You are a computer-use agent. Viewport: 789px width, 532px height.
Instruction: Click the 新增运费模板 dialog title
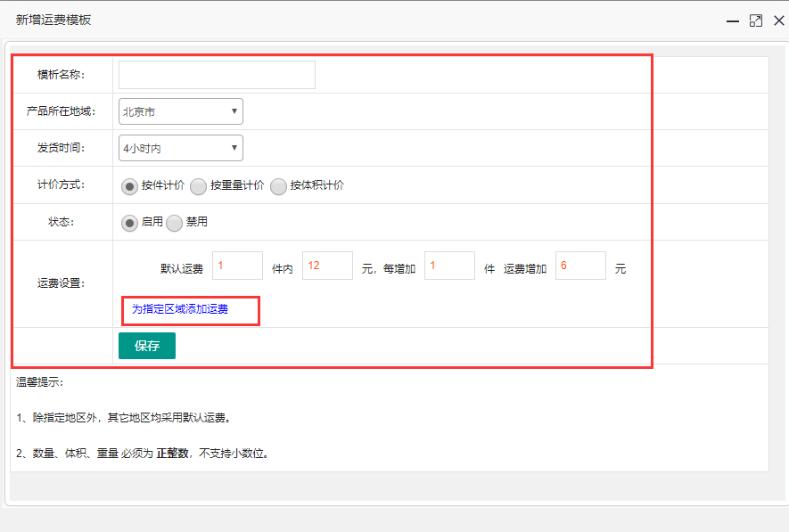tap(53, 20)
